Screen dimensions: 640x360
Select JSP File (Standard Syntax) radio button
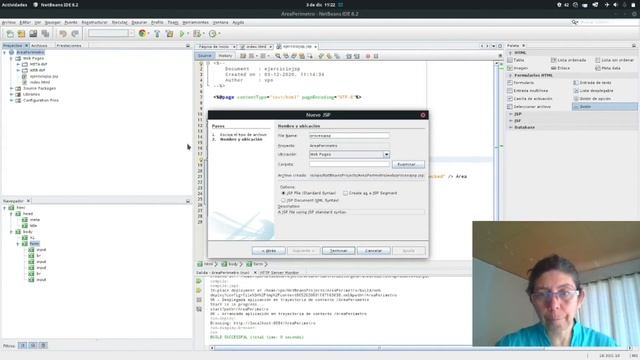click(x=283, y=193)
